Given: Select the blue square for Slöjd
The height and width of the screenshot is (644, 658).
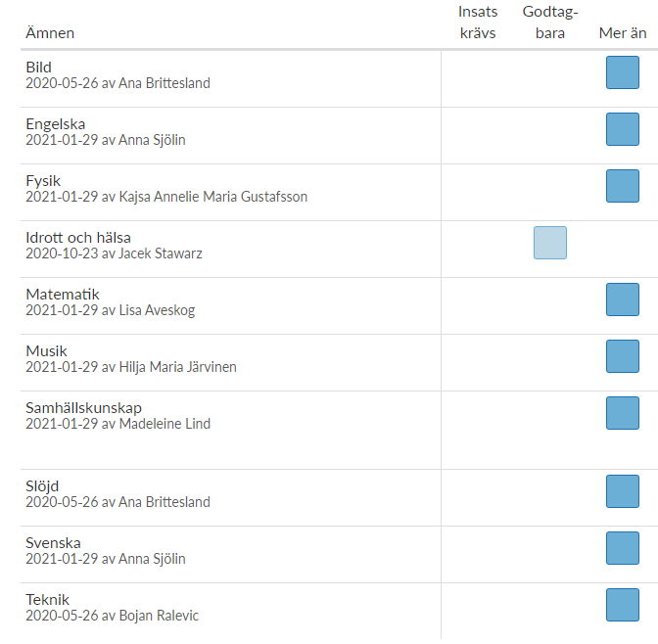Looking at the screenshot, I should 623,491.
